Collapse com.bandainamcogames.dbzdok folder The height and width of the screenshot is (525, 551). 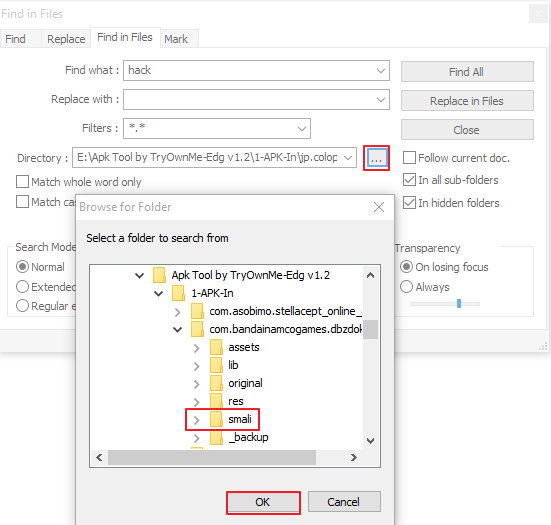(177, 329)
